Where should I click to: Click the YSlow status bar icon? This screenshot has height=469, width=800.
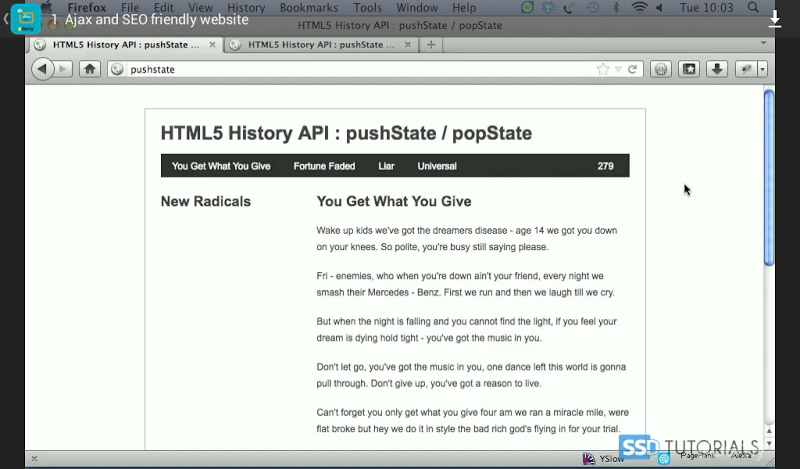pyautogui.click(x=589, y=459)
